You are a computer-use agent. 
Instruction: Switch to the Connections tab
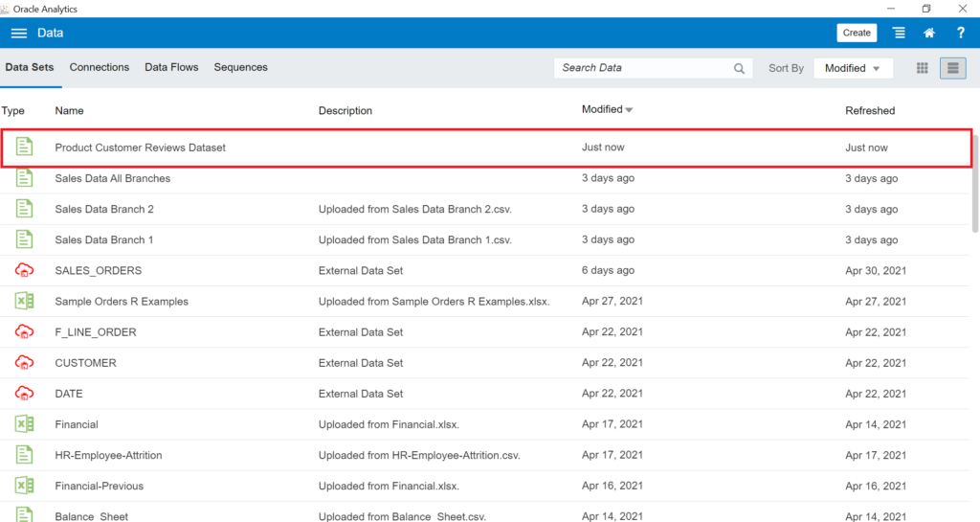pyautogui.click(x=100, y=67)
